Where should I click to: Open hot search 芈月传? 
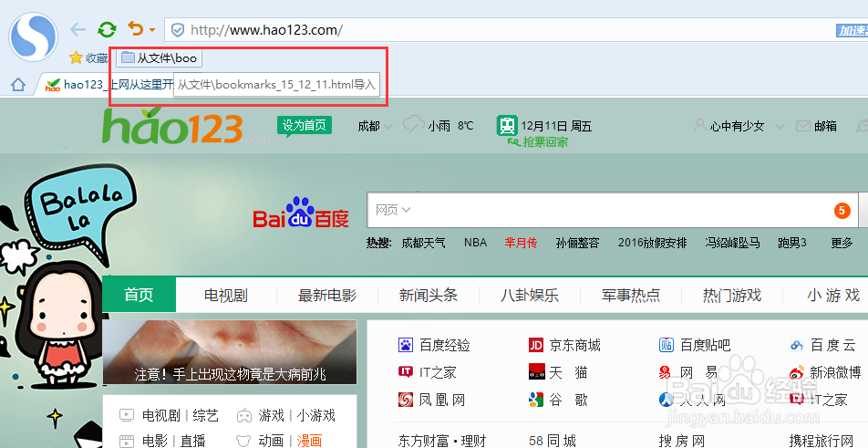coord(521,243)
